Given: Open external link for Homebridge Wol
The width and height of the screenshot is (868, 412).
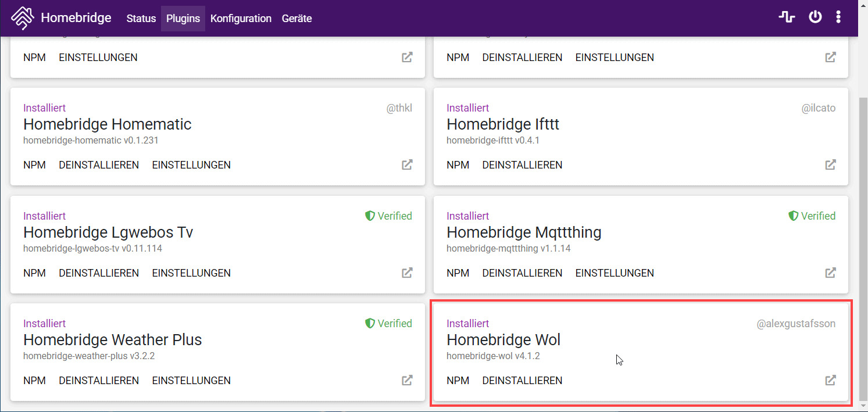Looking at the screenshot, I should click(830, 381).
